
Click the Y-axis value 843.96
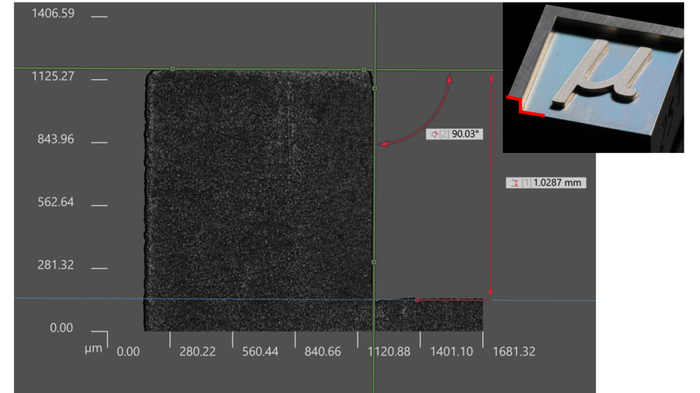[55, 139]
